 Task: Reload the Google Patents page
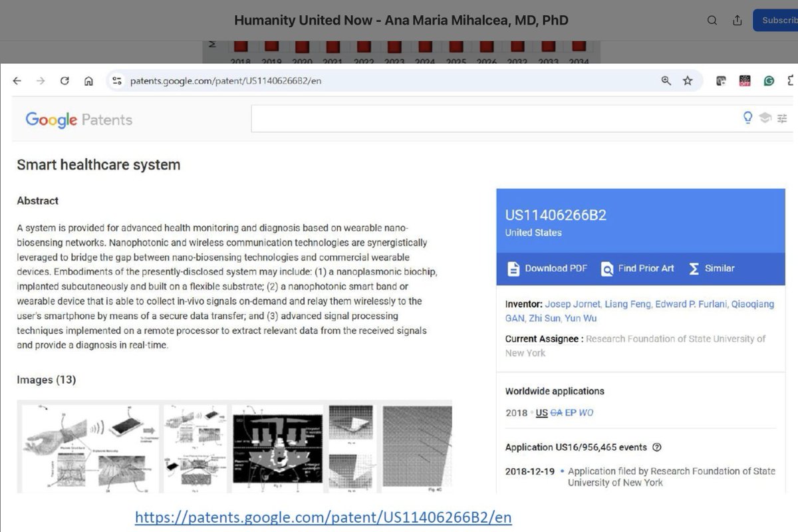(x=65, y=81)
